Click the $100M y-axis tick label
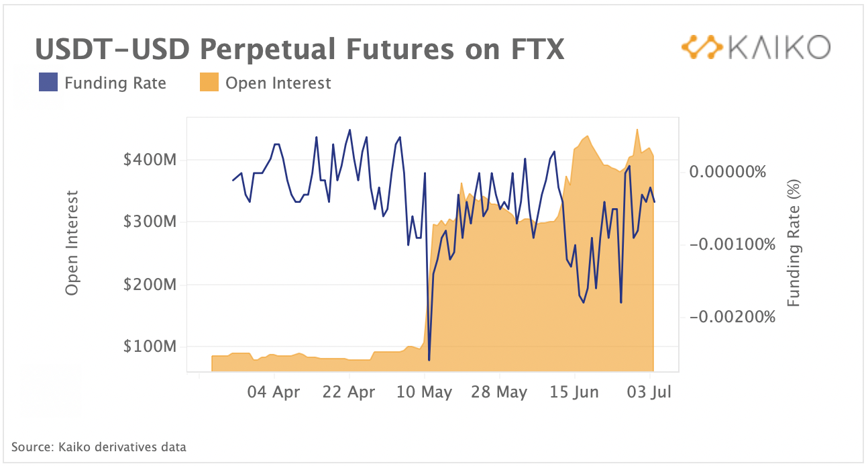The width and height of the screenshot is (868, 466). [150, 346]
